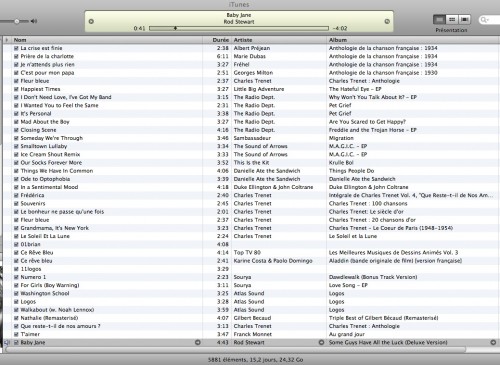Sort tracks by the Album column
The image size is (500, 365).
(413, 40)
